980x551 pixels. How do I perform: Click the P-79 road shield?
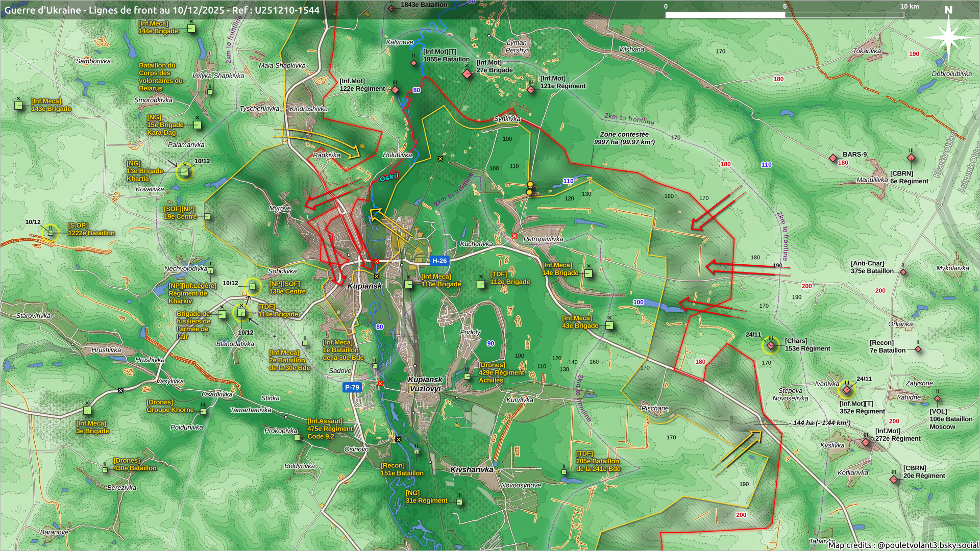coord(352,387)
